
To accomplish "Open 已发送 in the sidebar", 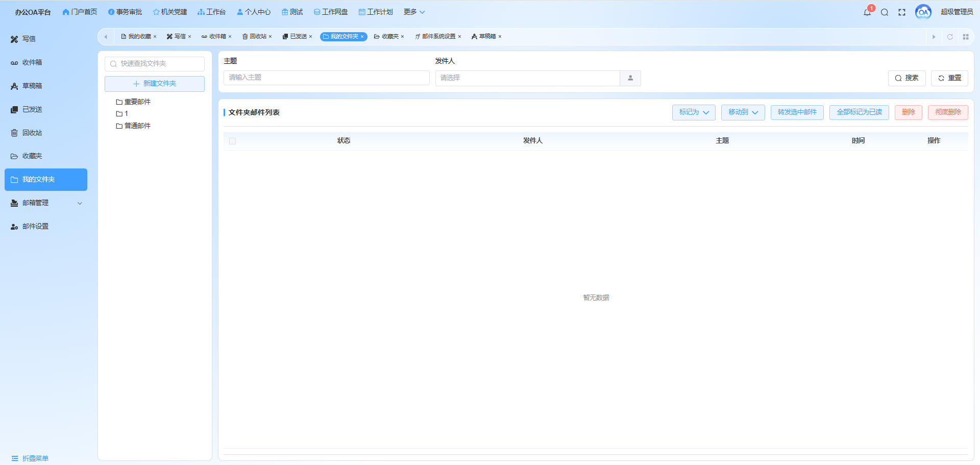I will (x=46, y=109).
